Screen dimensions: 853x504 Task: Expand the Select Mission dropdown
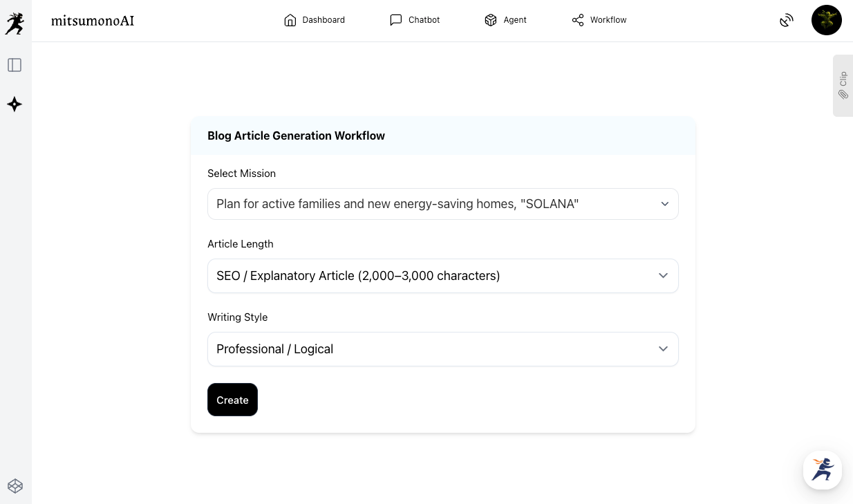point(442,204)
